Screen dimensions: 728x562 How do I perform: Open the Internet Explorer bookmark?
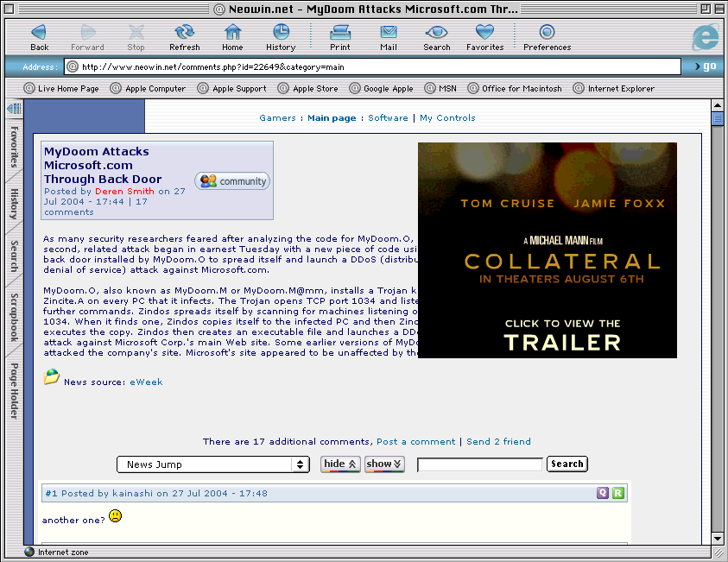pyautogui.click(x=614, y=88)
